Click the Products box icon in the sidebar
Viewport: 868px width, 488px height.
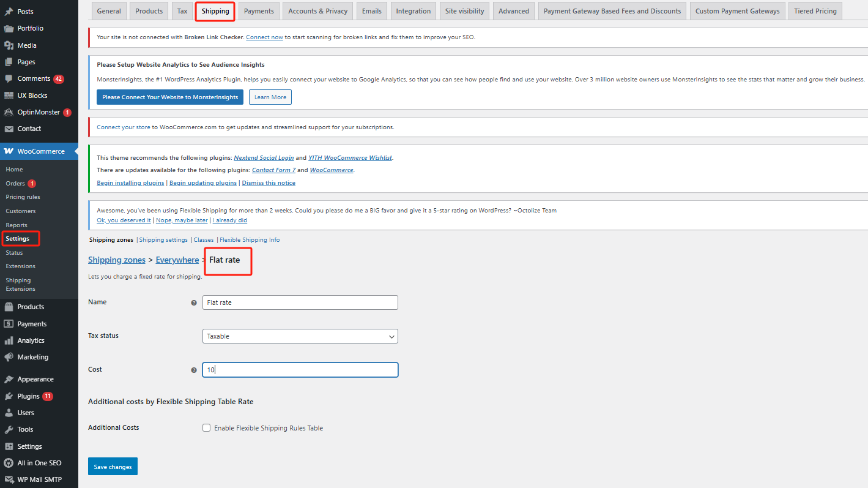pyautogui.click(x=9, y=307)
